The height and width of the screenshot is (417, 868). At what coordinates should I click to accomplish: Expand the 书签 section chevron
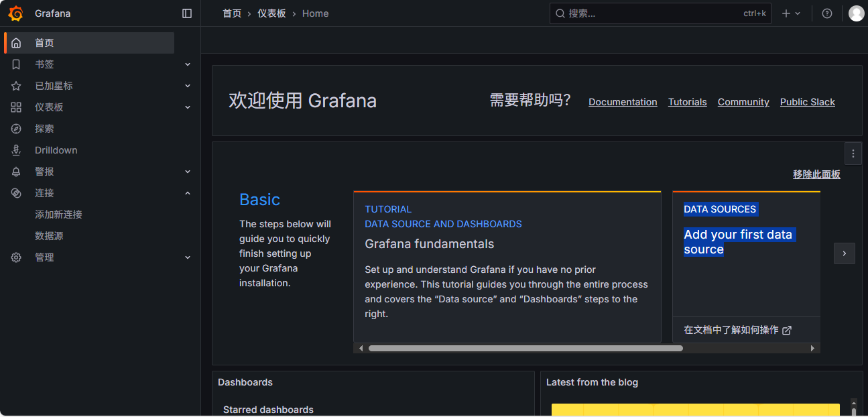point(188,64)
